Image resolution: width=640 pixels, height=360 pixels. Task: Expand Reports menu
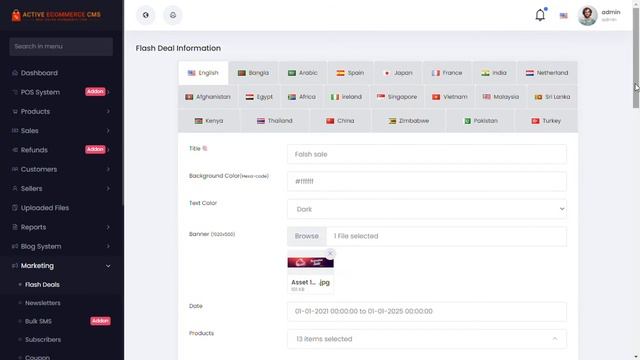tap(61, 227)
